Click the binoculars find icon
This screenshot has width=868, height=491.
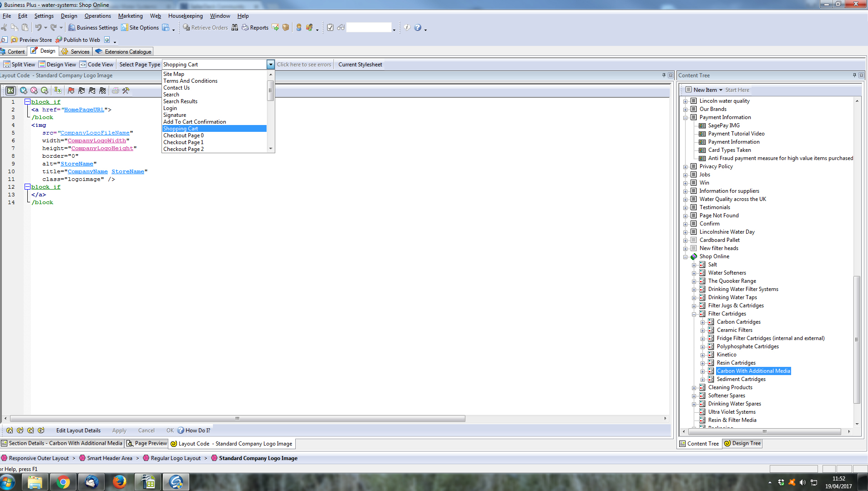click(x=235, y=28)
